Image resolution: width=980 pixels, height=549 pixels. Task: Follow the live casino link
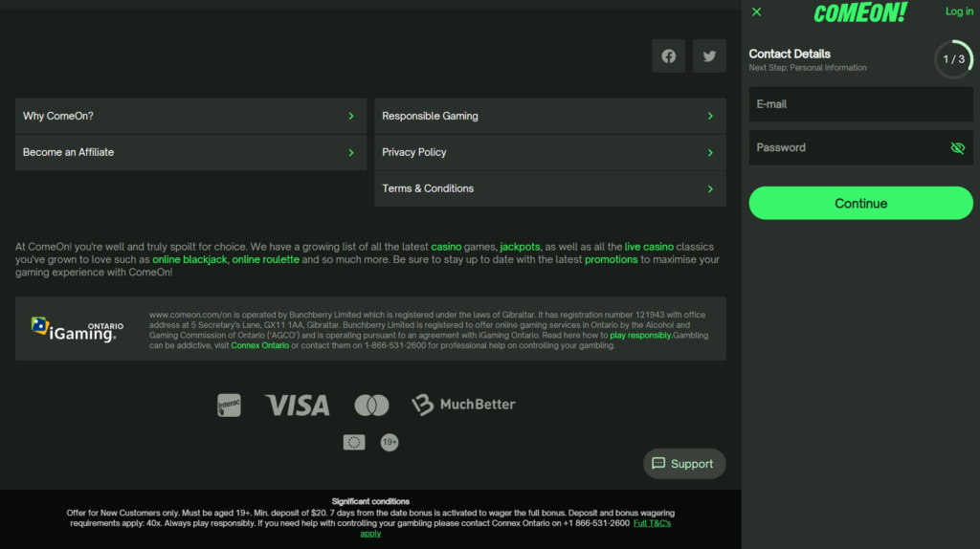(x=649, y=247)
